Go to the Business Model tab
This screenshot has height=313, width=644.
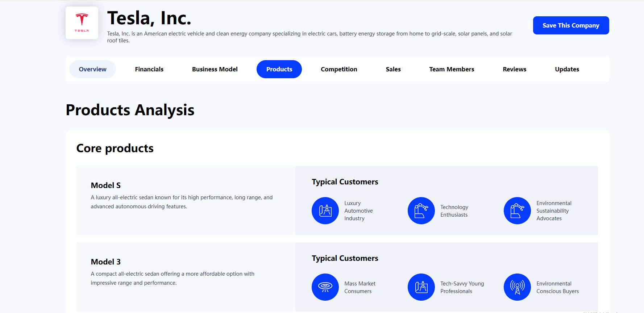(x=215, y=69)
